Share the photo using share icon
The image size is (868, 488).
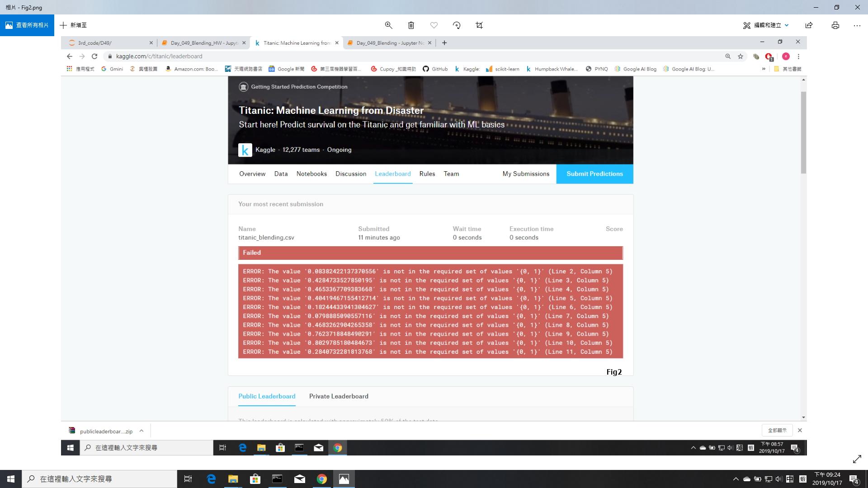pyautogui.click(x=809, y=25)
